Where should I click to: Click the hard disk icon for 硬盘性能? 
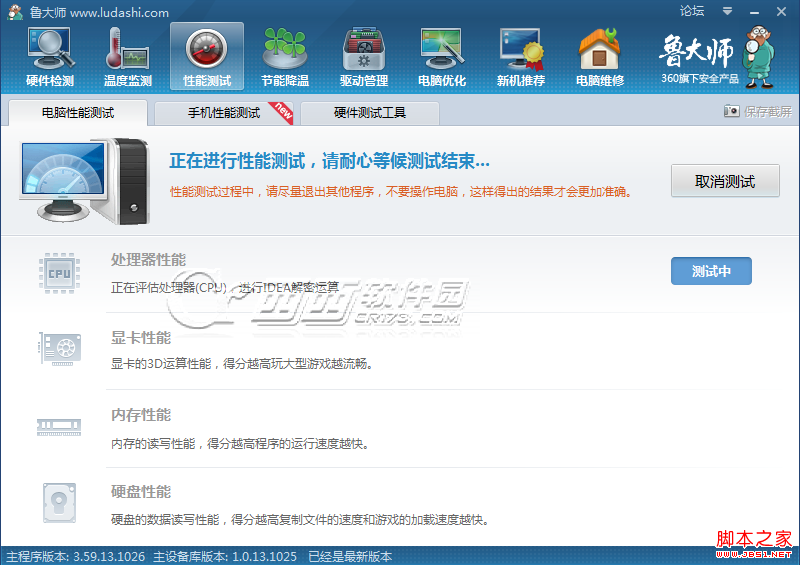pos(59,503)
